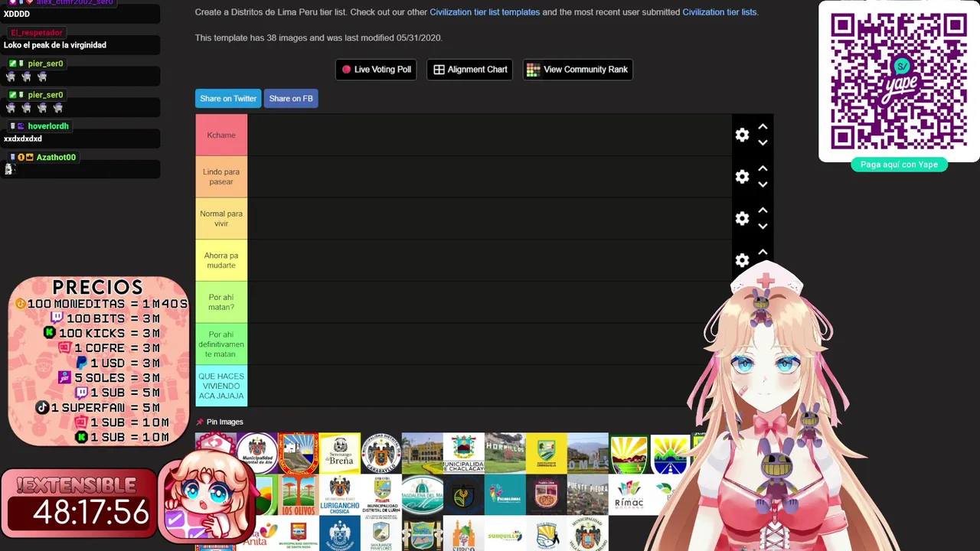Click the Paga aquí con Yape label
Screen dimensions: 980x551
tap(899, 165)
